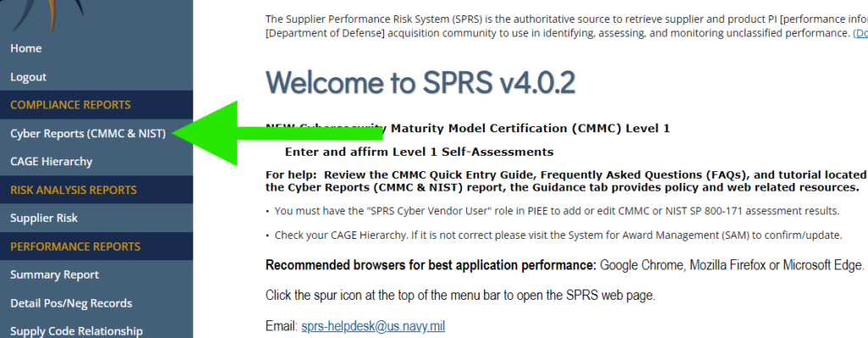Open the Supplier Risk report
The image size is (868, 338).
click(44, 218)
